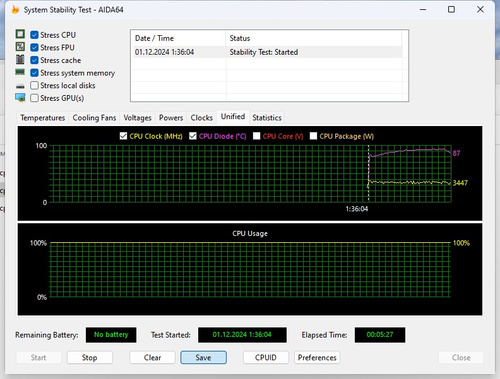Uncheck the Stress CPU checkbox
500x379 pixels.
[34, 35]
